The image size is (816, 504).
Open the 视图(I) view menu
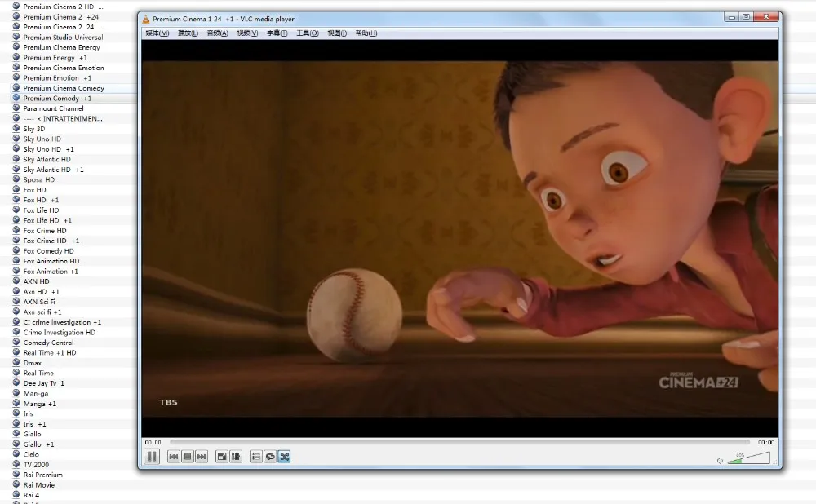coord(337,33)
